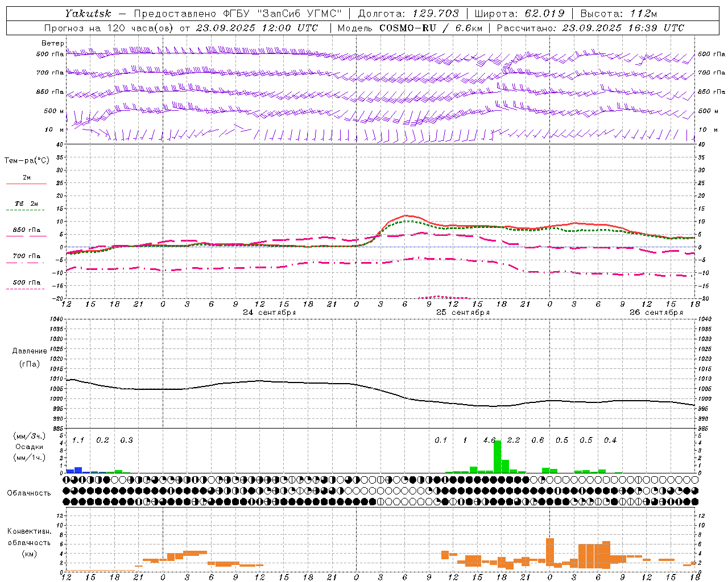Click the 'Осадки' precipitation label
728x582 pixels.
29,447
